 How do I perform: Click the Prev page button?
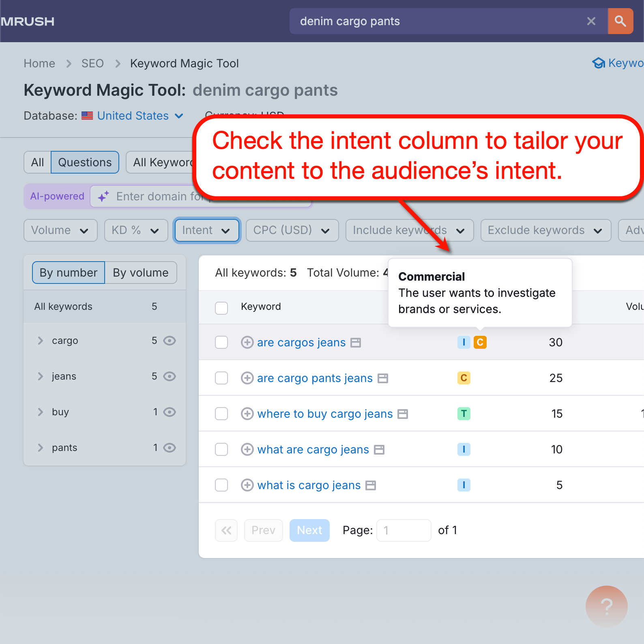click(264, 530)
